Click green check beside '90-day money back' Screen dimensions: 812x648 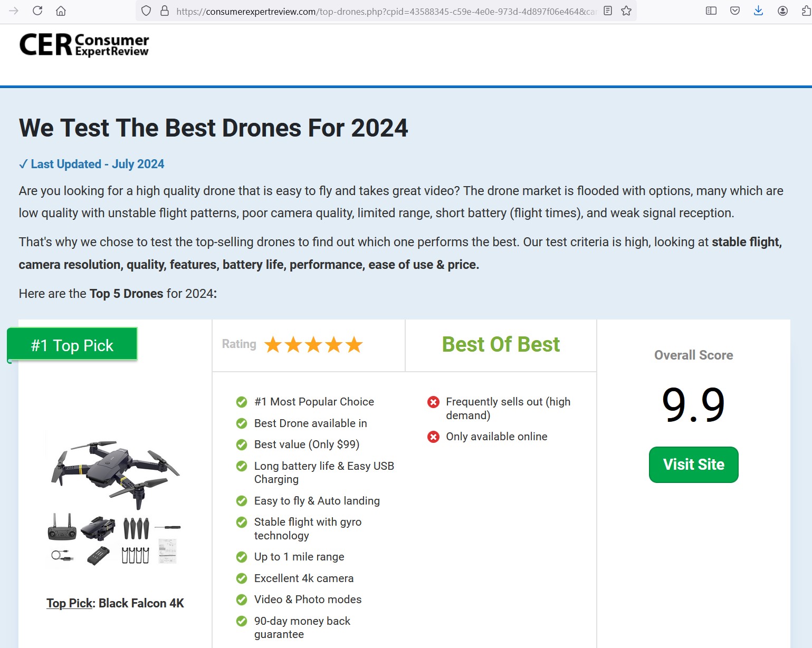click(x=242, y=621)
